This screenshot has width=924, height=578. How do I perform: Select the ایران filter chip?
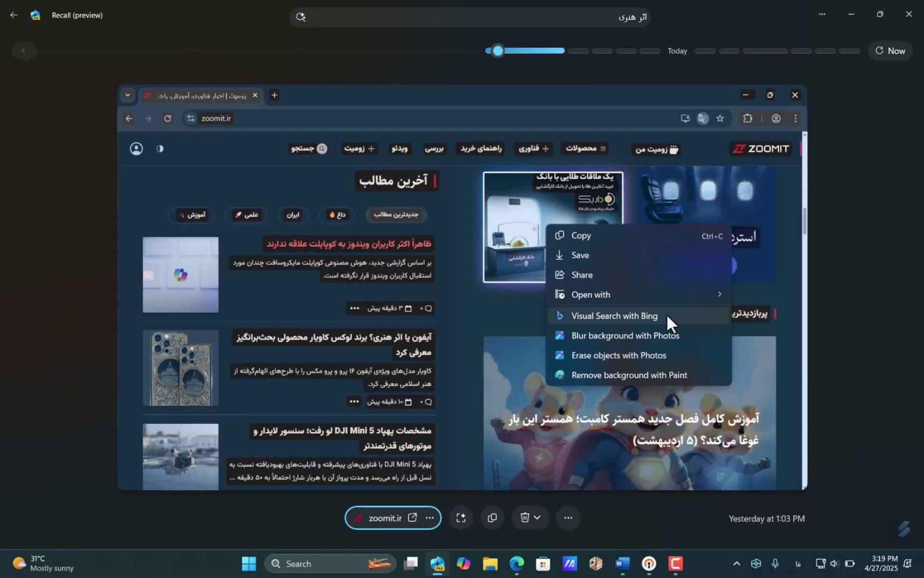[293, 215]
